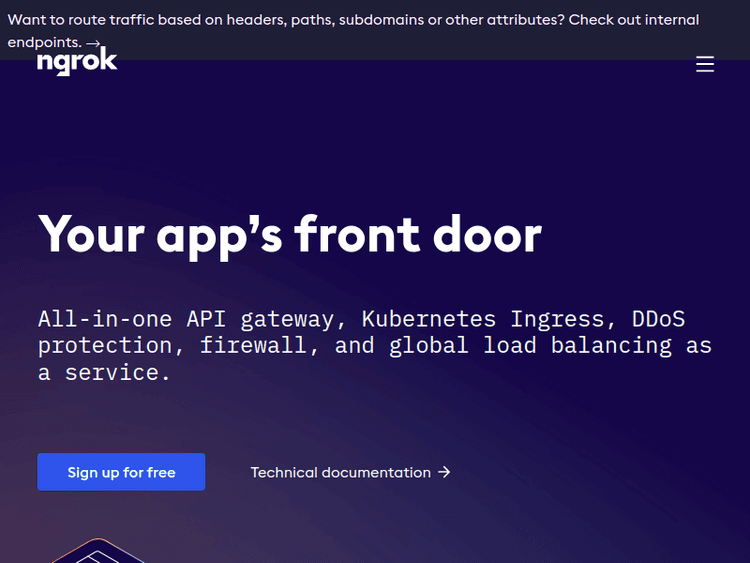Image resolution: width=750 pixels, height=563 pixels.
Task: Click 'a service.' at the tagline end
Action: pyautogui.click(x=104, y=372)
